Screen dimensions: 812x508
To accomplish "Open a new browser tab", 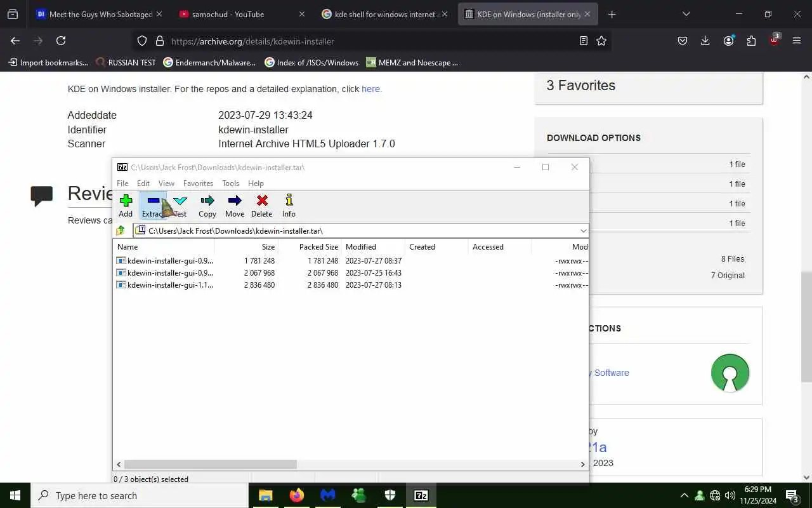I will (x=612, y=14).
